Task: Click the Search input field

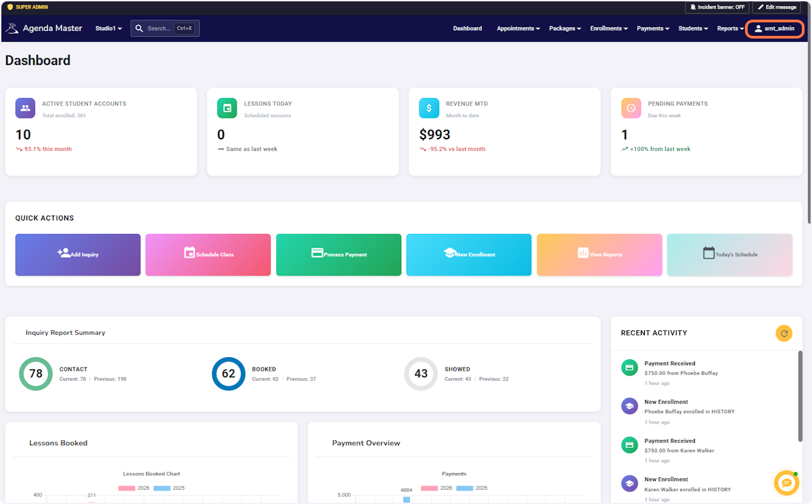Action: coord(165,28)
